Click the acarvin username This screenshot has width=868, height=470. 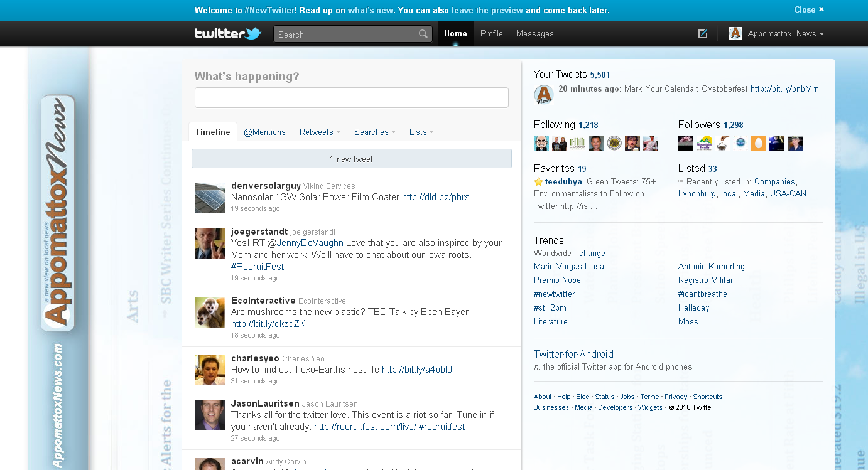(247, 462)
